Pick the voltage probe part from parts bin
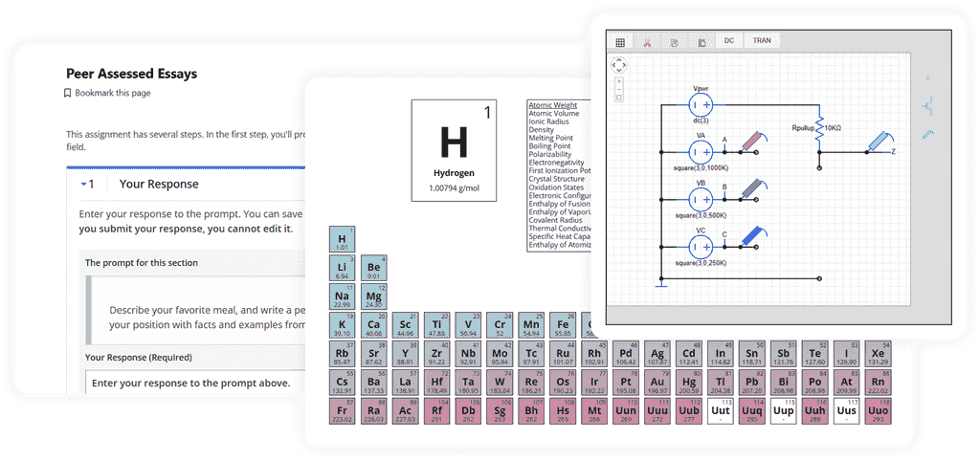 click(x=928, y=134)
